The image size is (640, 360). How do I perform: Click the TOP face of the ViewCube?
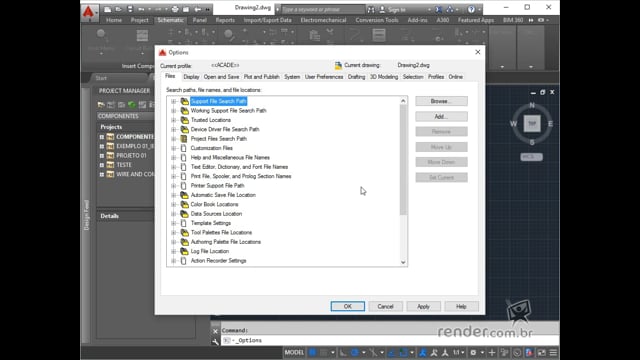(532, 123)
